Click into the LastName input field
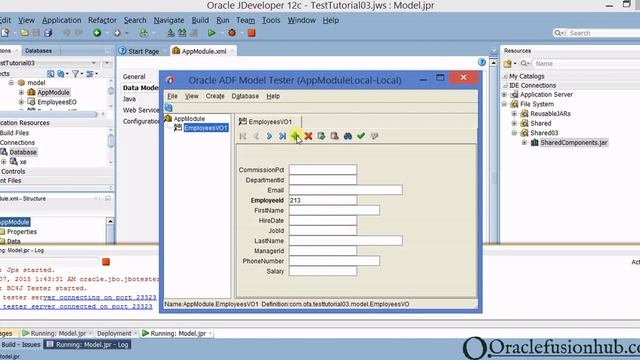The width and height of the screenshot is (640, 360). point(346,241)
